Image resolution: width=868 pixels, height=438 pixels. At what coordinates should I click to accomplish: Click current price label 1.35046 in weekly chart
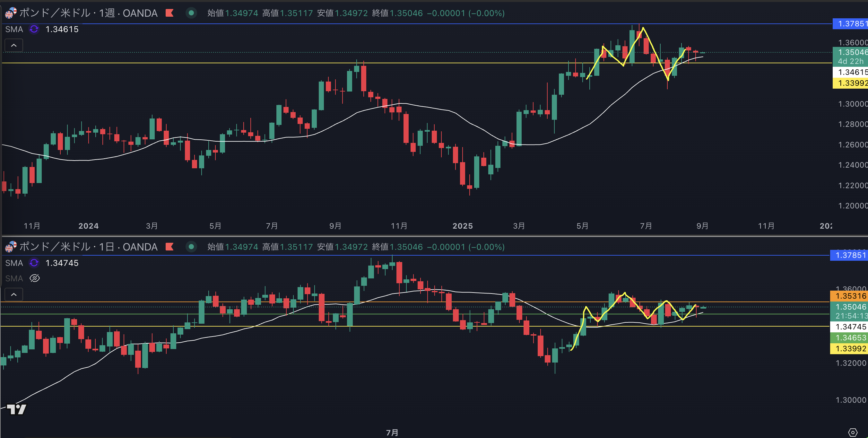click(x=850, y=52)
